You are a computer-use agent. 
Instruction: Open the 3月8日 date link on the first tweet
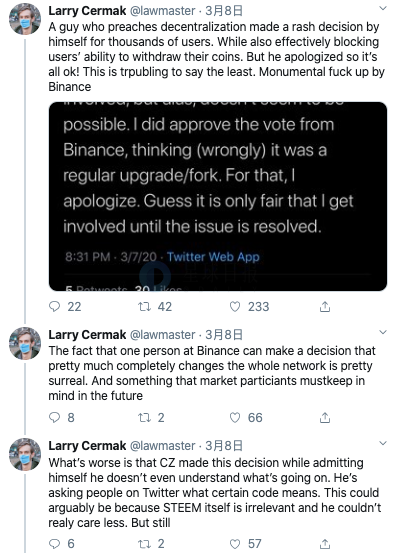(224, 11)
